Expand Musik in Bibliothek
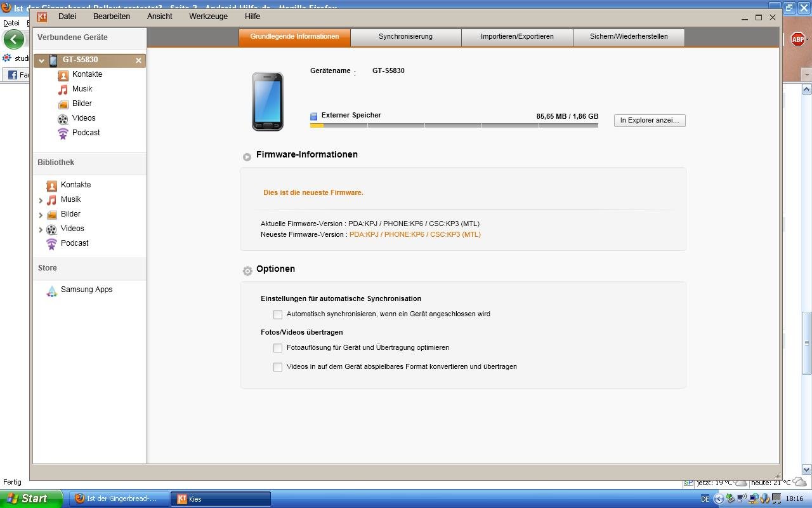Viewport: 812px width, 508px height. tap(41, 201)
